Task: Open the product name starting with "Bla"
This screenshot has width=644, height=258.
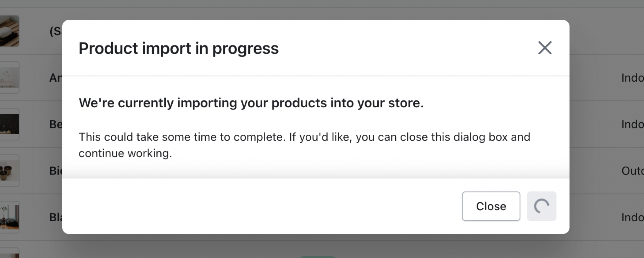Action: 56,217
